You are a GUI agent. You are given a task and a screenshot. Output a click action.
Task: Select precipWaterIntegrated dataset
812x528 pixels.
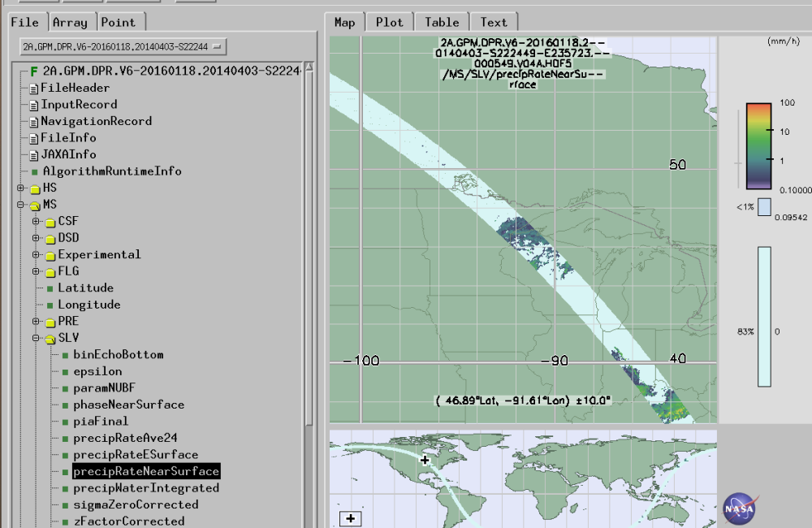pyautogui.click(x=146, y=488)
